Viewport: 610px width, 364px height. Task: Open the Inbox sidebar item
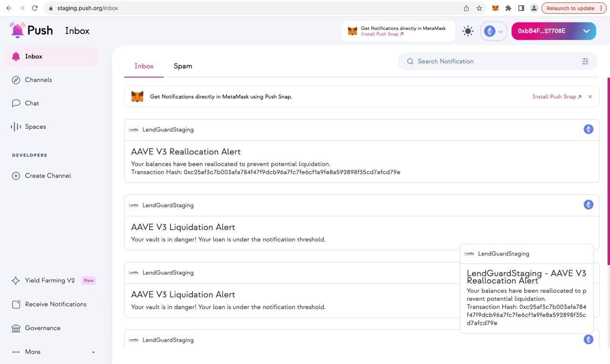point(51,57)
